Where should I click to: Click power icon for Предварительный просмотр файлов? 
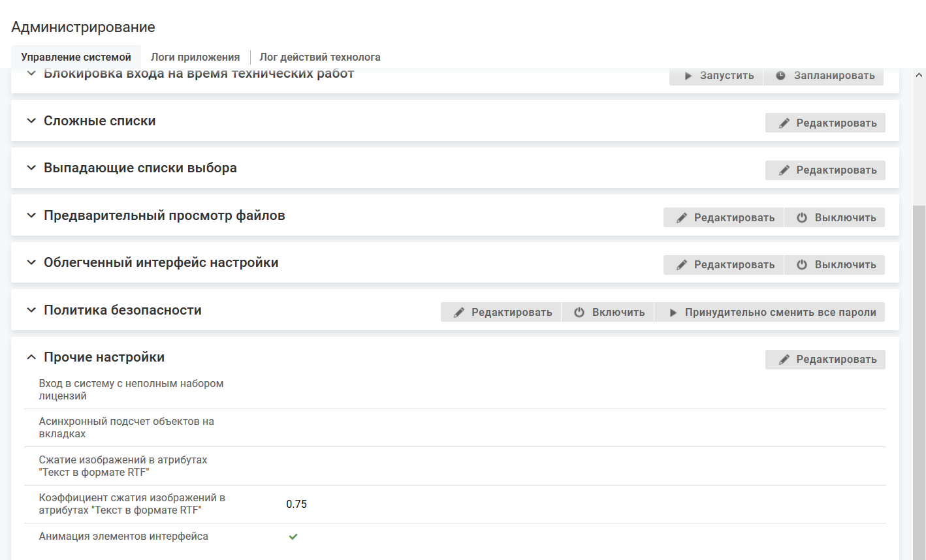802,218
